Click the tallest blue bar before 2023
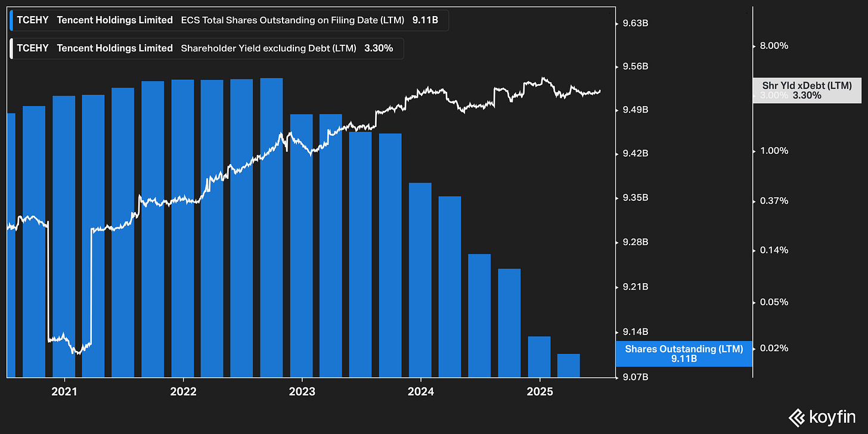Image resolution: width=868 pixels, height=434 pixels. [x=271, y=228]
